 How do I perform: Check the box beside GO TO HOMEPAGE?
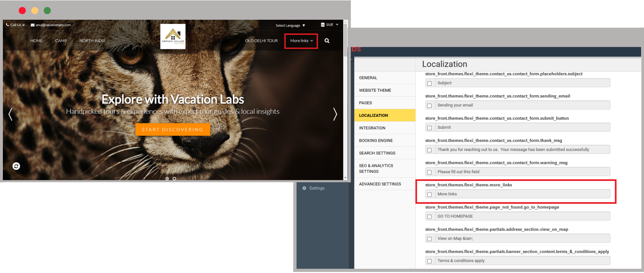pyautogui.click(x=429, y=217)
